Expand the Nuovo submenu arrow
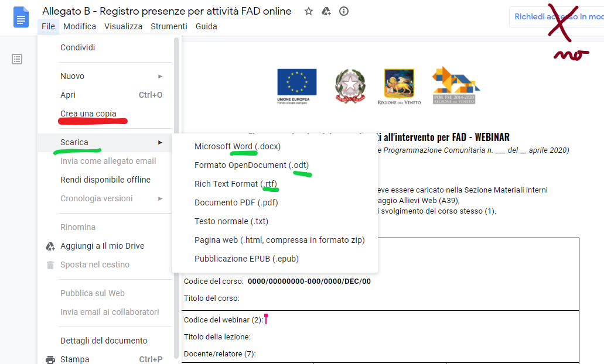 click(160, 77)
